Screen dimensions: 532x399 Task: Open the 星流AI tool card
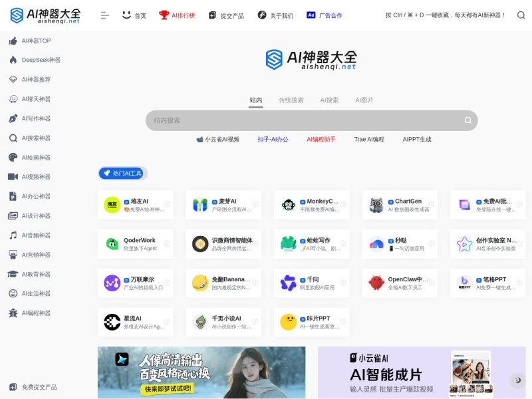pyautogui.click(x=136, y=322)
